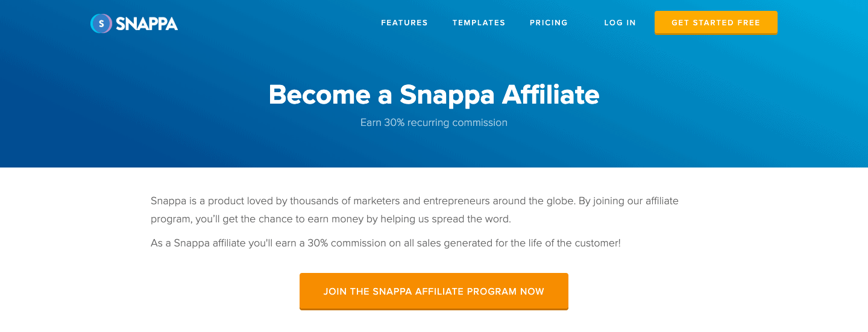Click the Get Started Free button

coord(715,23)
